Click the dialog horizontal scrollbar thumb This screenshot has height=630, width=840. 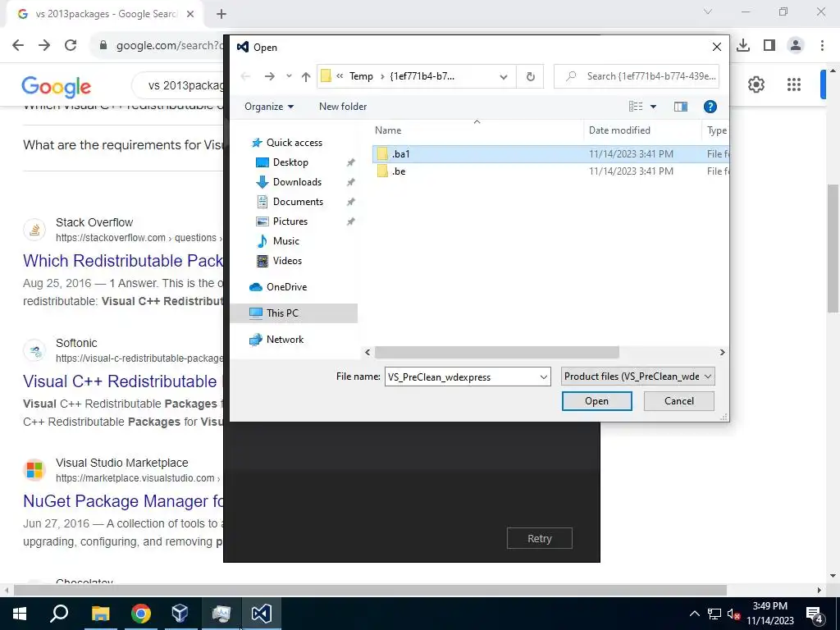point(496,353)
